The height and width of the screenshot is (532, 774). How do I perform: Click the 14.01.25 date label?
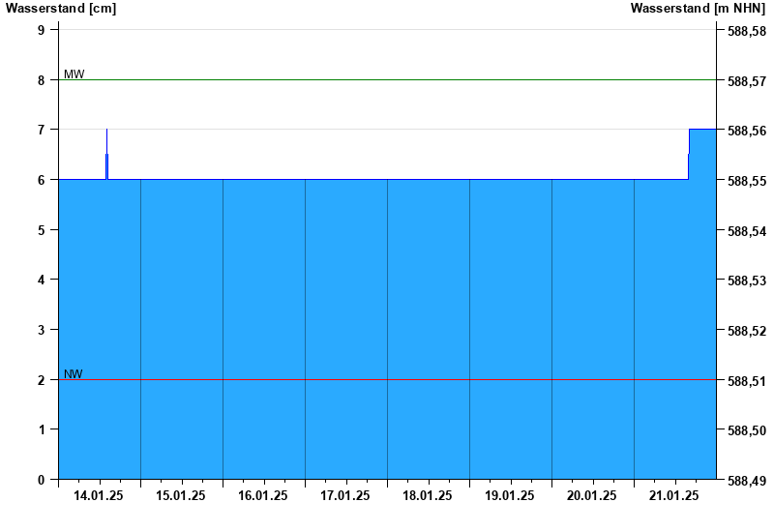99,495
